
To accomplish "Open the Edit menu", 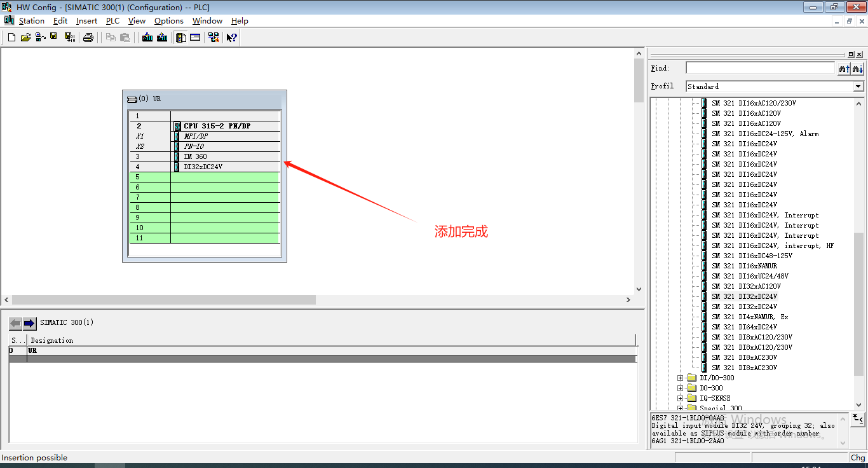I will tap(60, 21).
